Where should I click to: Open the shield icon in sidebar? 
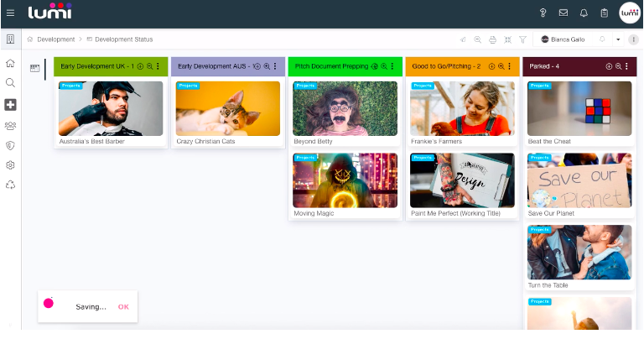point(10,145)
